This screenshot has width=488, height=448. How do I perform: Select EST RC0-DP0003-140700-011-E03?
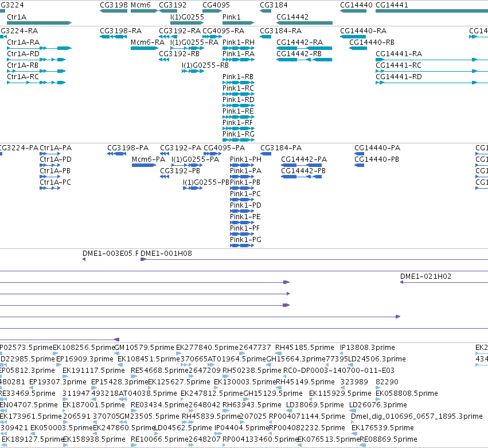(x=286, y=376)
